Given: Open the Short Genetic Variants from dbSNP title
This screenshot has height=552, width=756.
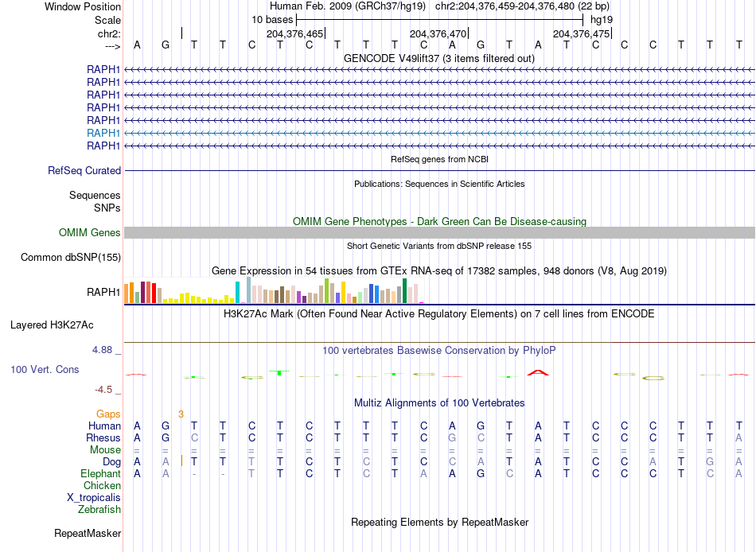Looking at the screenshot, I should coord(439,246).
